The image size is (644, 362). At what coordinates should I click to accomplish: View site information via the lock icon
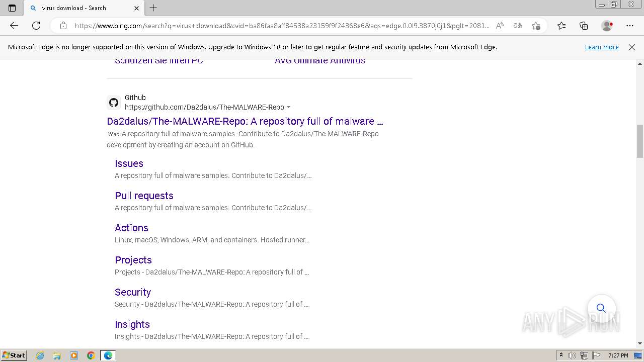(63, 26)
